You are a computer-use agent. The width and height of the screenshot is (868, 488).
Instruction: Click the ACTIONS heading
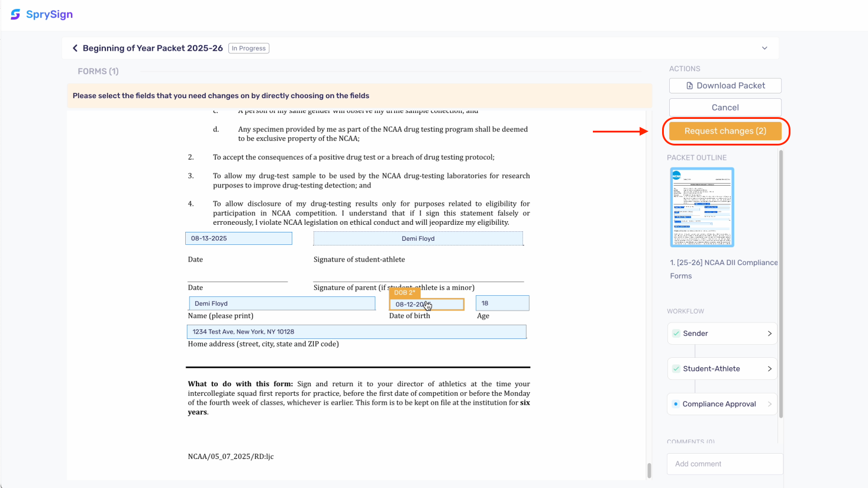pos(685,69)
